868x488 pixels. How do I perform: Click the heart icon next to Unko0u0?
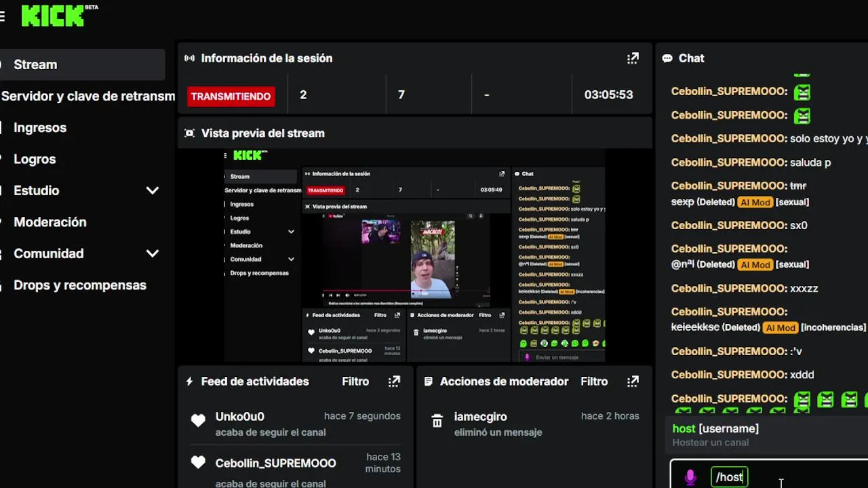click(198, 421)
